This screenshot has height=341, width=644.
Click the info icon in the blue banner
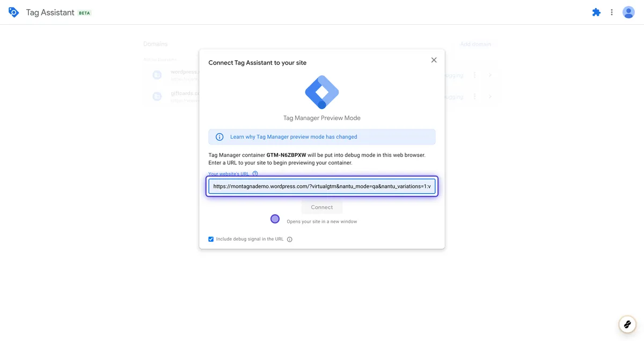click(x=219, y=137)
